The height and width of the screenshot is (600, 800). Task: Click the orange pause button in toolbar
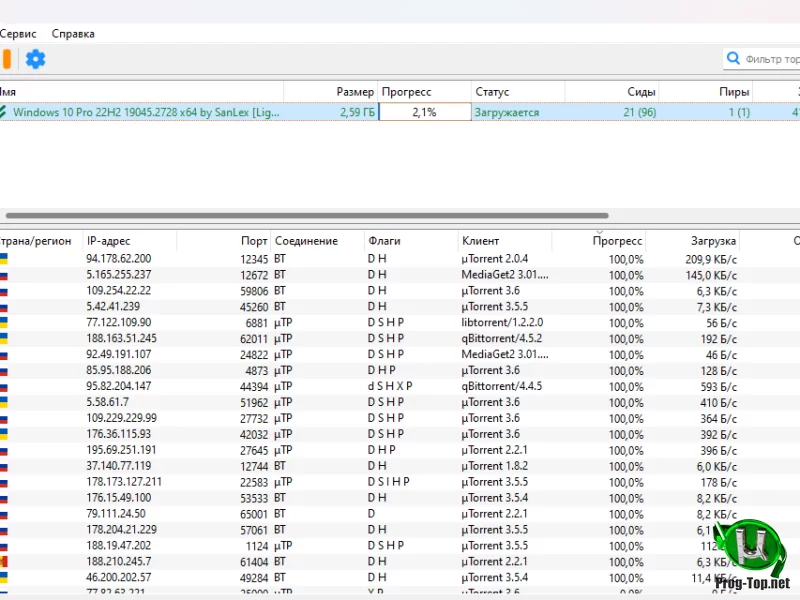pyautogui.click(x=6, y=59)
